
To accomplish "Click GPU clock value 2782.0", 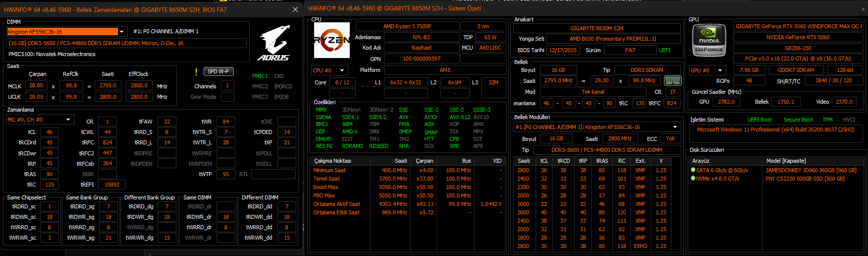I will click(726, 102).
